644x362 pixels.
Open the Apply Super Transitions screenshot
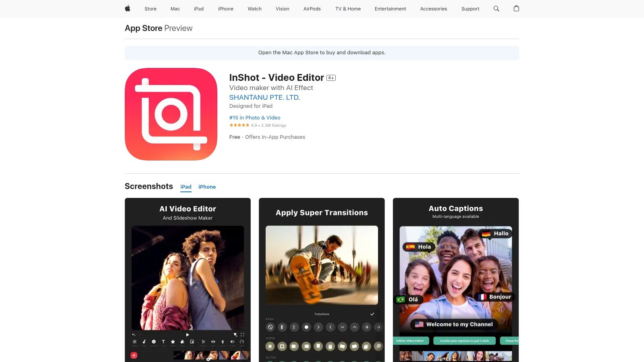click(x=322, y=280)
